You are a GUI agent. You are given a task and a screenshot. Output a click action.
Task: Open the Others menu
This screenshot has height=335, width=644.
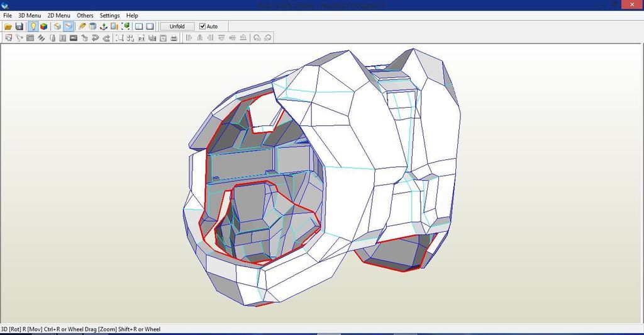(x=85, y=15)
